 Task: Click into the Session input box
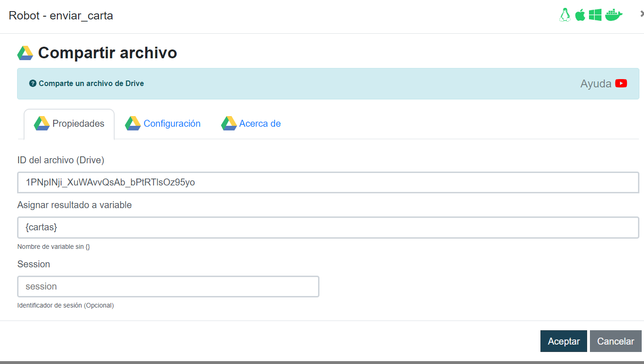tap(168, 286)
